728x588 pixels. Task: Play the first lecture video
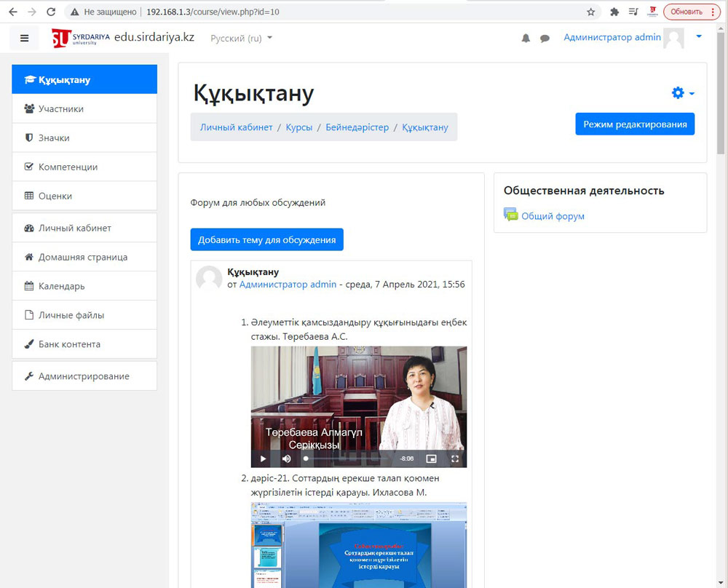(x=263, y=458)
